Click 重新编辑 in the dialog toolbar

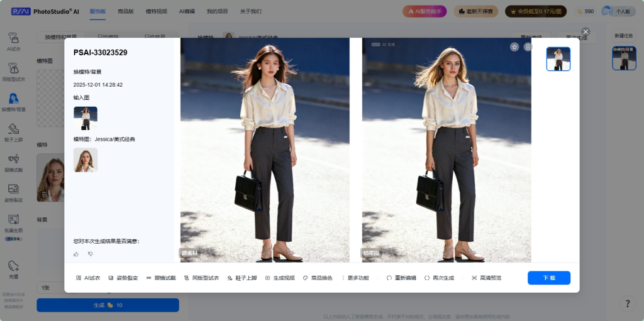coord(401,278)
